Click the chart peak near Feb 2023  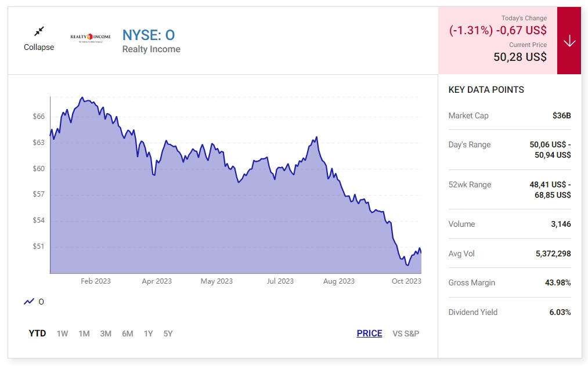click(x=82, y=97)
